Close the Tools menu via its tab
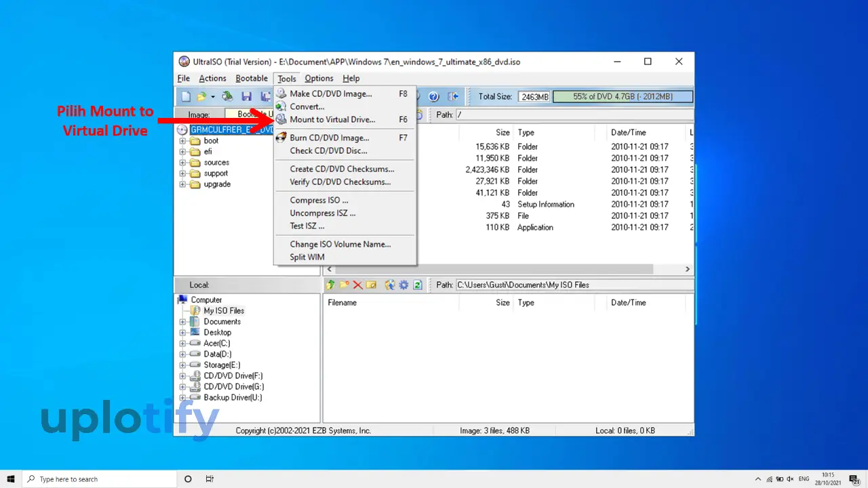The height and width of the screenshot is (488, 868). click(287, 78)
